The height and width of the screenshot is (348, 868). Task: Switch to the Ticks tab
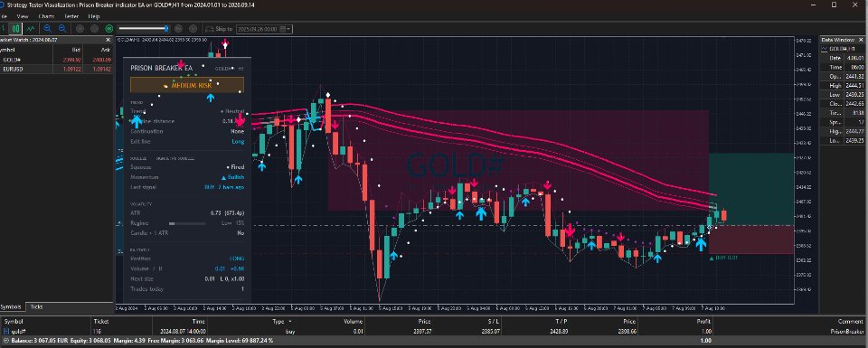[36, 306]
